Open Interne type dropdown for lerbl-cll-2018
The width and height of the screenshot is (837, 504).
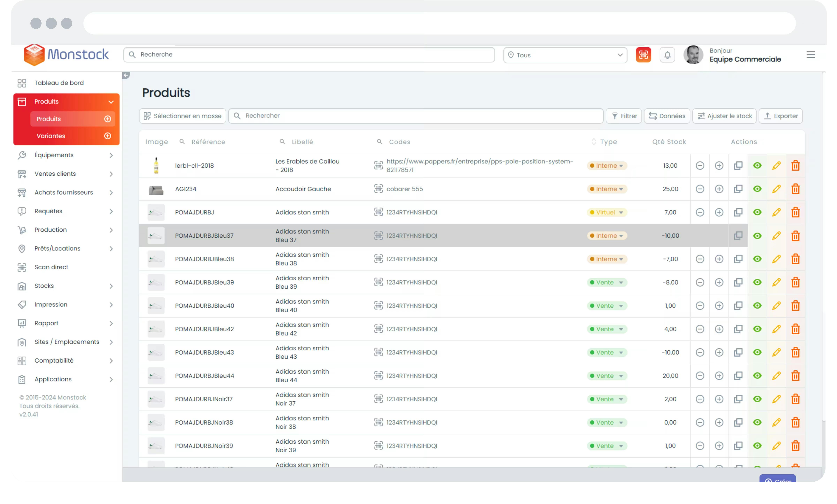[x=607, y=166]
